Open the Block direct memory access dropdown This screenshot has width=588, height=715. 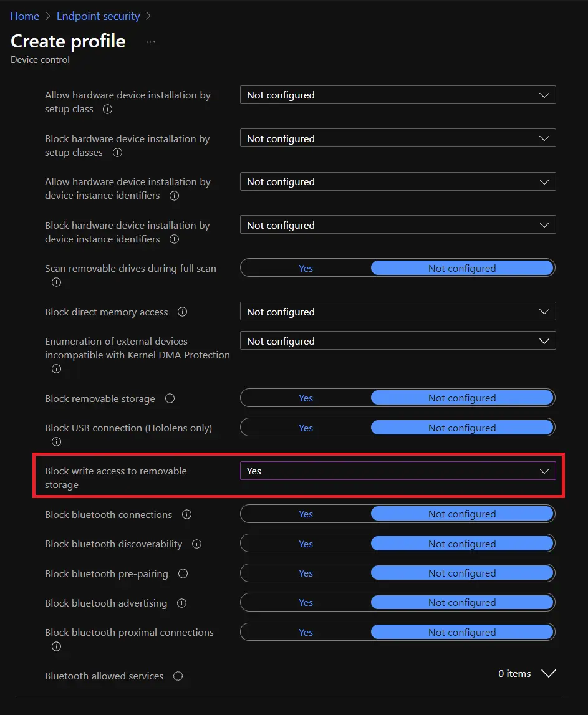coord(397,312)
